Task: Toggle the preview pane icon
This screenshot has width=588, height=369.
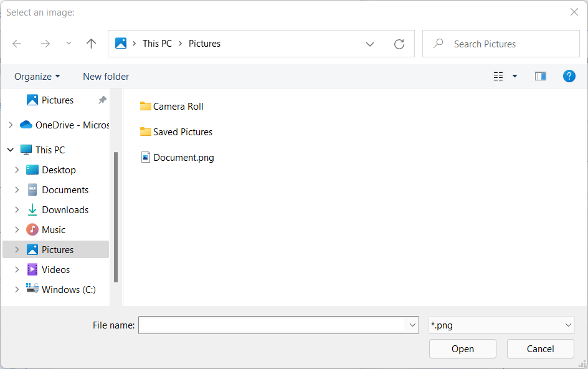Action: [540, 75]
